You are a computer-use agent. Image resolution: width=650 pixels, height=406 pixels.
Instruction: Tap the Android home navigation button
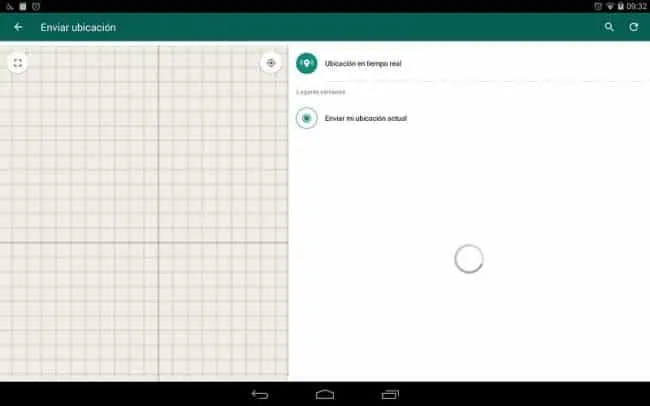(325, 395)
